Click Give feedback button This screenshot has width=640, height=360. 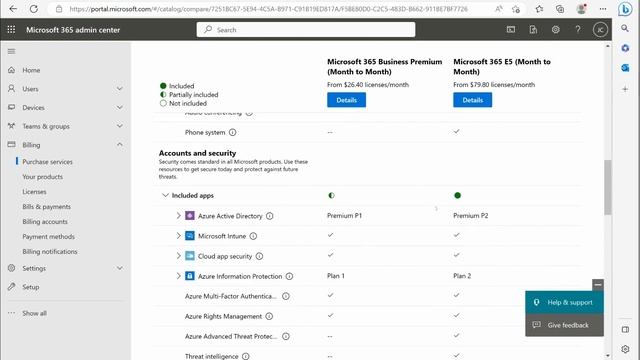point(564,325)
